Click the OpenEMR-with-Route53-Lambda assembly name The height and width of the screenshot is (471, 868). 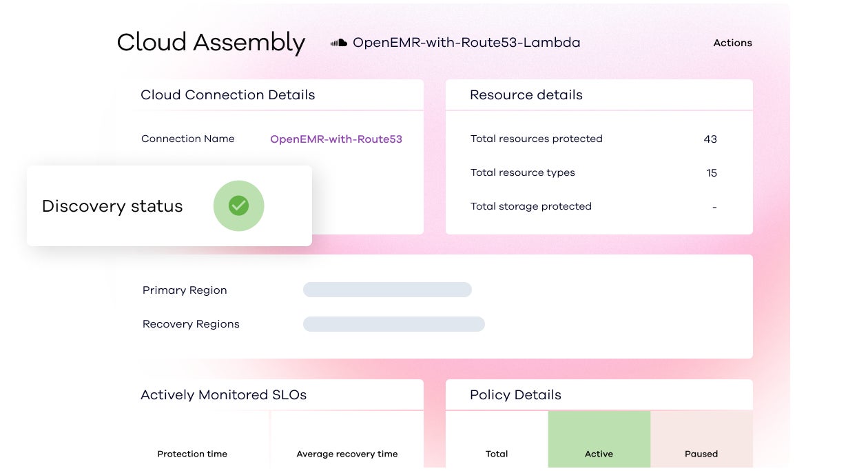pyautogui.click(x=466, y=43)
